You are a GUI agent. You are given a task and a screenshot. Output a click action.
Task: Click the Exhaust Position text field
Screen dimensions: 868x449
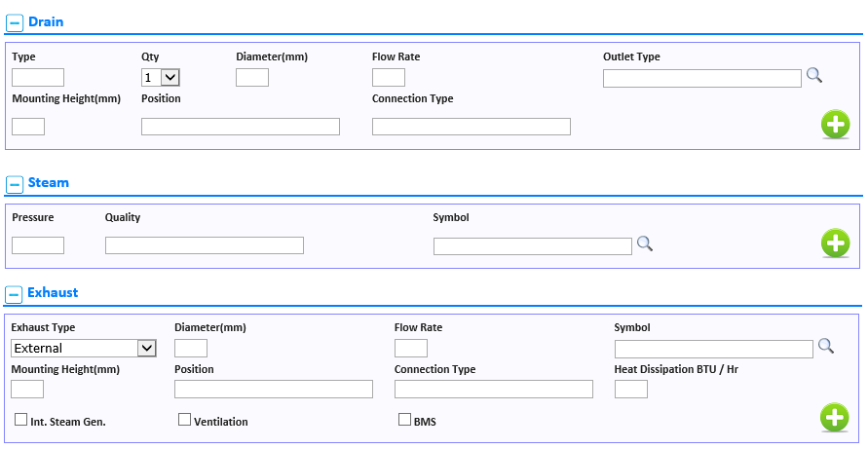click(x=274, y=390)
